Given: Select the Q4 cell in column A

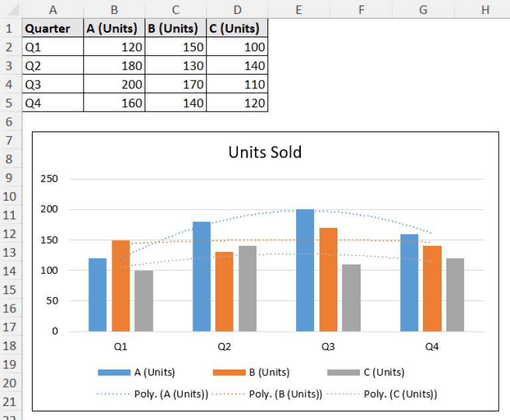Looking at the screenshot, I should coord(52,103).
